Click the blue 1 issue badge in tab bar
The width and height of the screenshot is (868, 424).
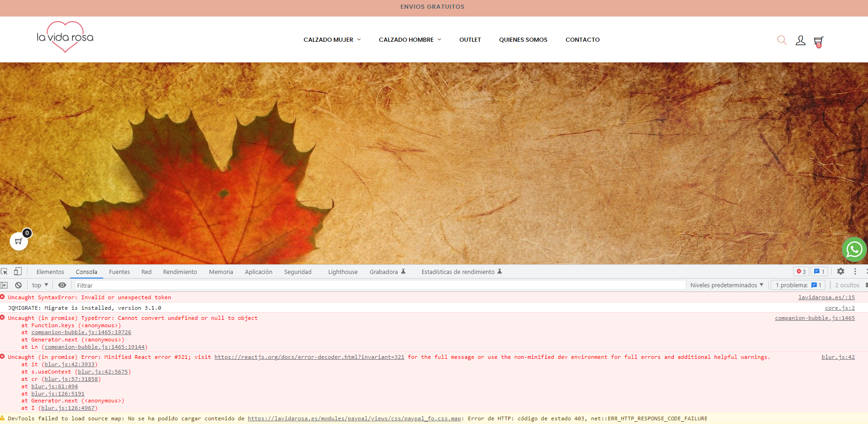coord(819,272)
